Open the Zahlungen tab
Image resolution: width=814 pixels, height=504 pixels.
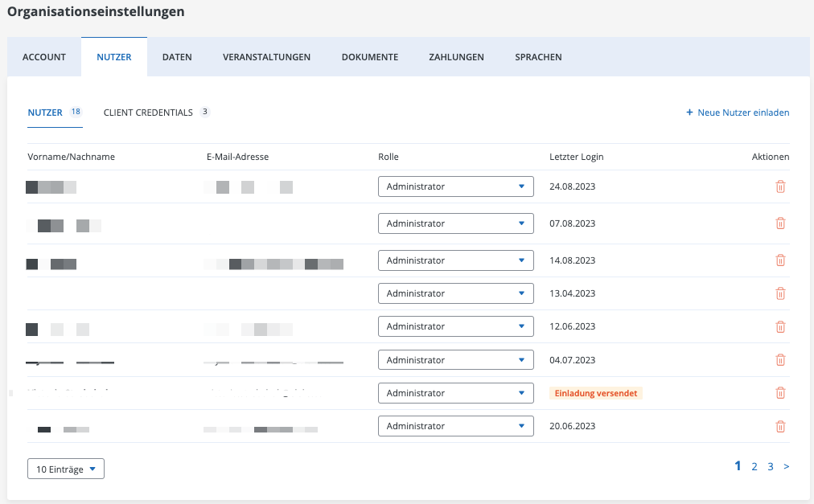(x=456, y=57)
